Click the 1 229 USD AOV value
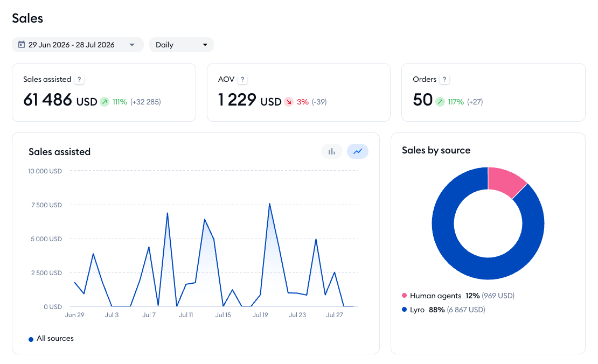 [249, 100]
